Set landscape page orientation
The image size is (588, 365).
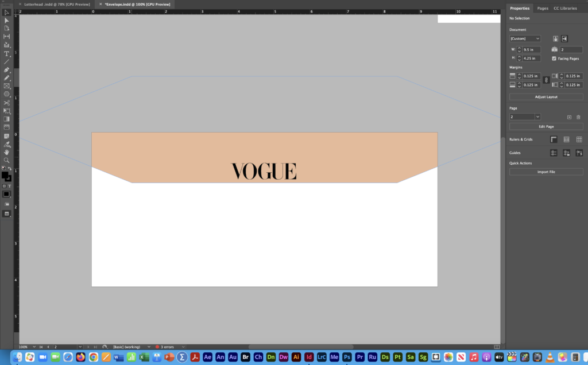pos(564,38)
